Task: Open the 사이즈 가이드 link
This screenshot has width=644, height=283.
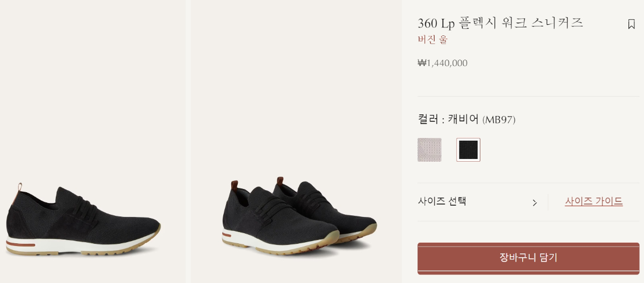Action: point(594,201)
